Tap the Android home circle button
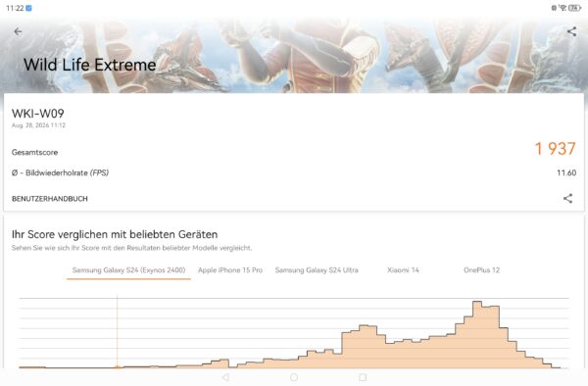 pyautogui.click(x=294, y=377)
